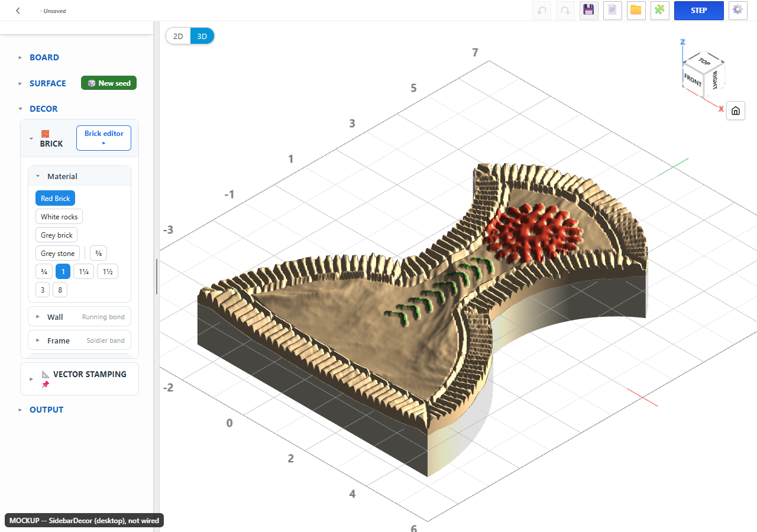The image size is (757, 532).
Task: Expand the Wall Running bond row
Action: click(x=80, y=317)
